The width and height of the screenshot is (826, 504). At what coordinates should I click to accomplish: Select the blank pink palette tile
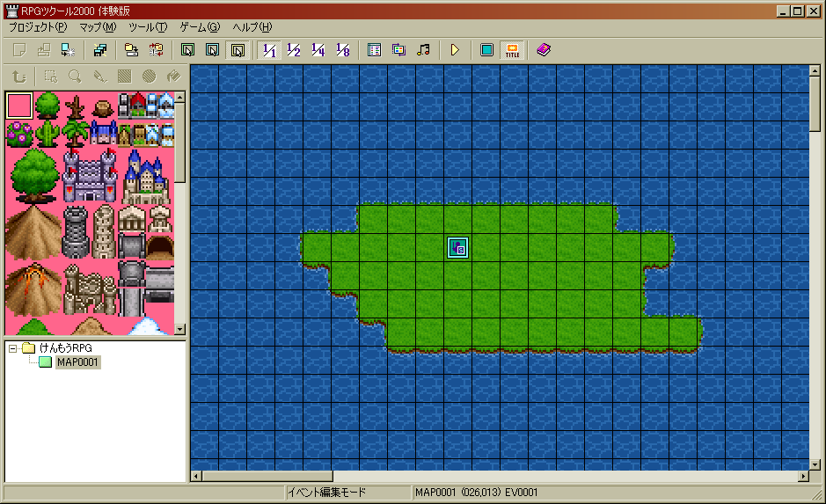(x=19, y=106)
